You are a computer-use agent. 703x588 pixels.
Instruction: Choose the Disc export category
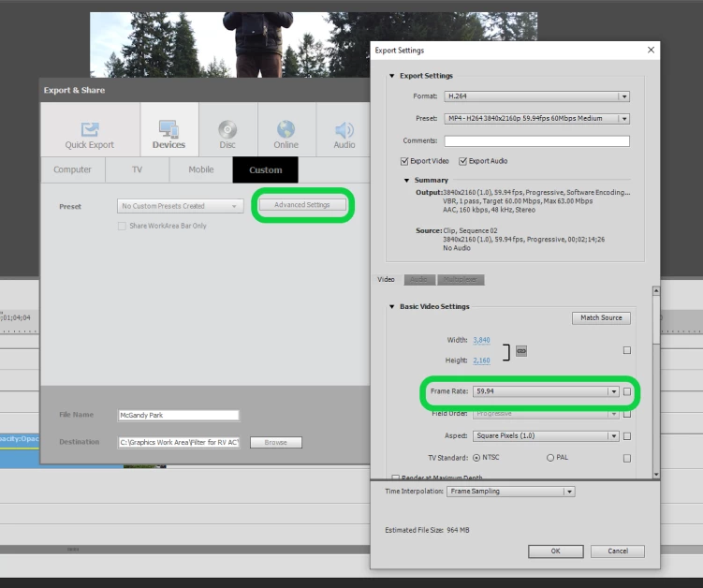point(227,129)
